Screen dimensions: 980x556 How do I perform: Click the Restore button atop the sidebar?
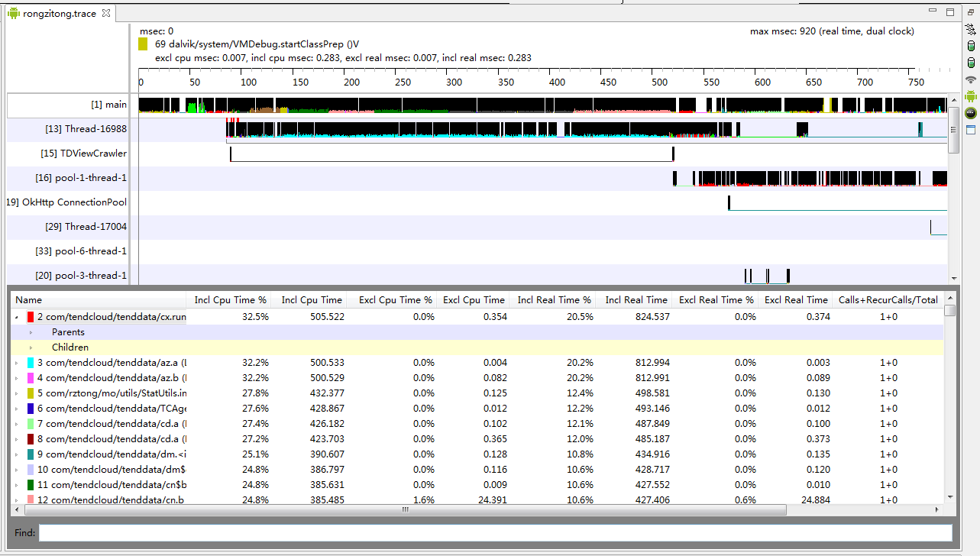[x=971, y=12]
